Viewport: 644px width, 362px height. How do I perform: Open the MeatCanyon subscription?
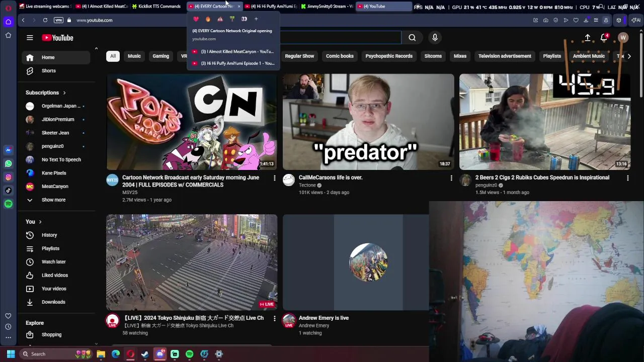click(x=56, y=187)
